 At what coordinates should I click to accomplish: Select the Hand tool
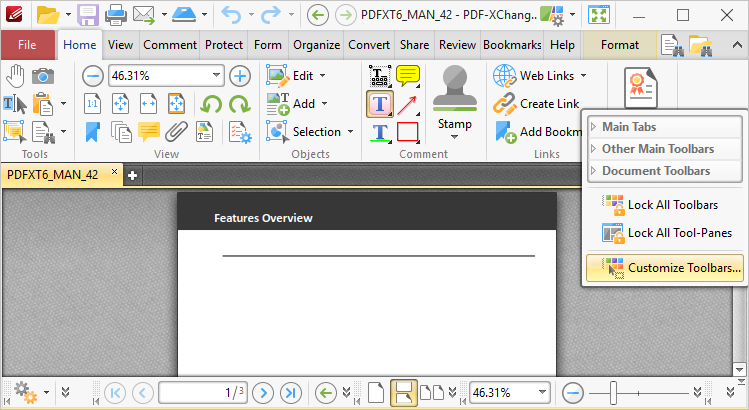[x=17, y=77]
